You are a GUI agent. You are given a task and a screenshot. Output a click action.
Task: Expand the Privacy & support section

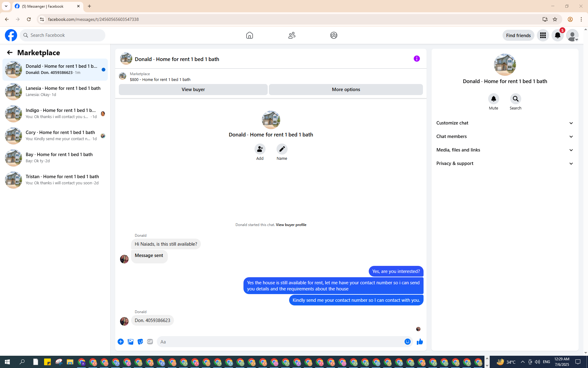tap(505, 163)
